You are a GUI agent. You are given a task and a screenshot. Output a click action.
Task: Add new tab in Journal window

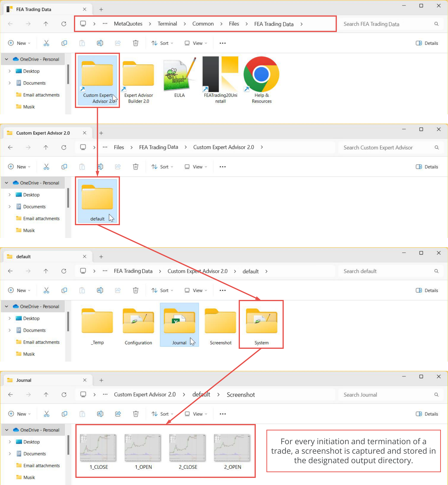pos(101,380)
